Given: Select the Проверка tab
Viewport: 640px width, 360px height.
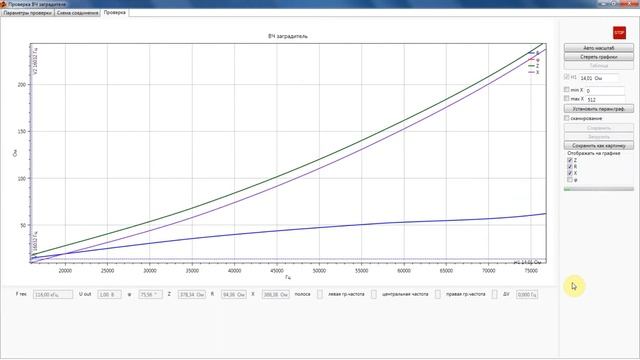Looking at the screenshot, I should [115, 12].
